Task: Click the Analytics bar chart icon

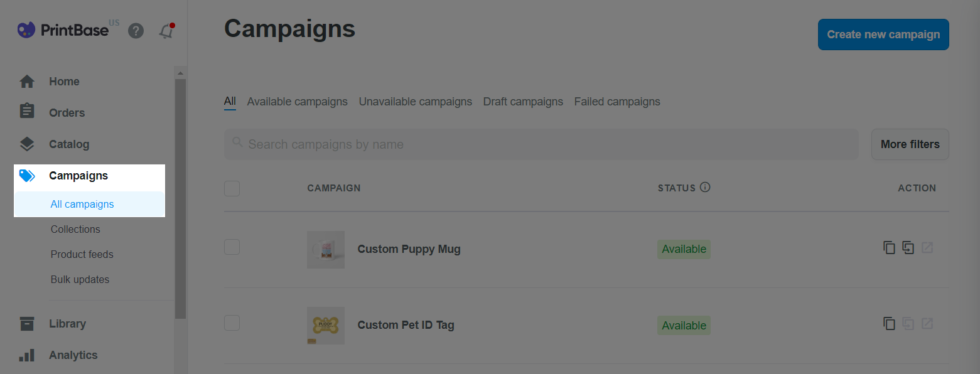Action: coord(26,355)
